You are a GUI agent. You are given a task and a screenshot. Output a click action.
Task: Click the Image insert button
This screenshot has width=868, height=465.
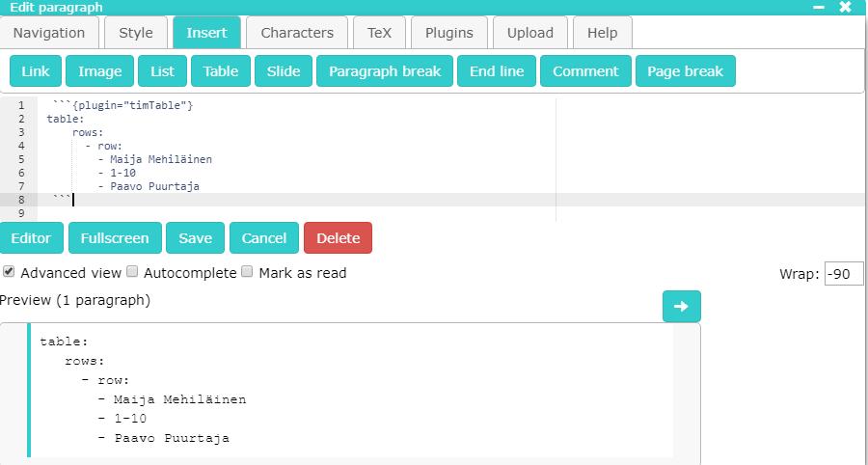[x=99, y=70]
